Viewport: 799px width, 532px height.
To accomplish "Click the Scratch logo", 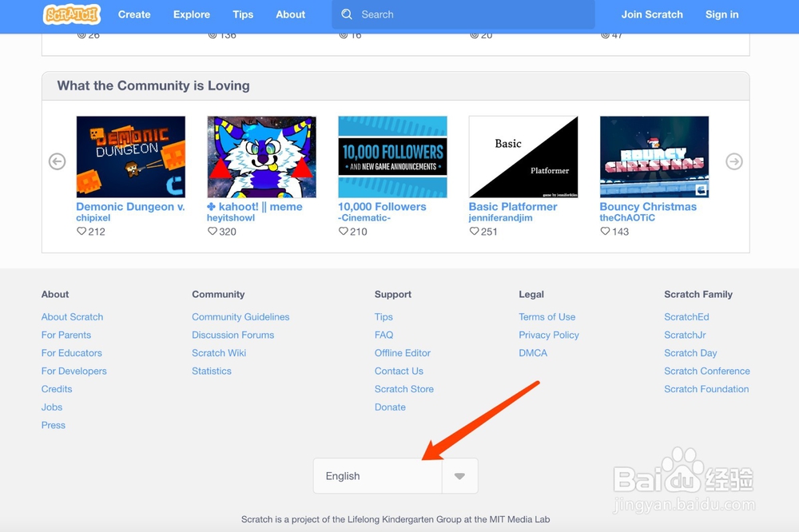I will point(71,14).
